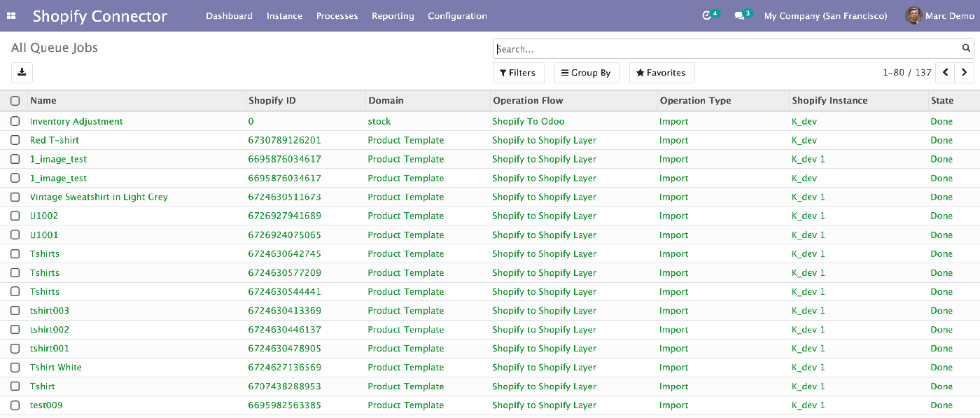Image resolution: width=980 pixels, height=418 pixels.
Task: Open the Marc Demo user menu
Action: pyautogui.click(x=939, y=15)
